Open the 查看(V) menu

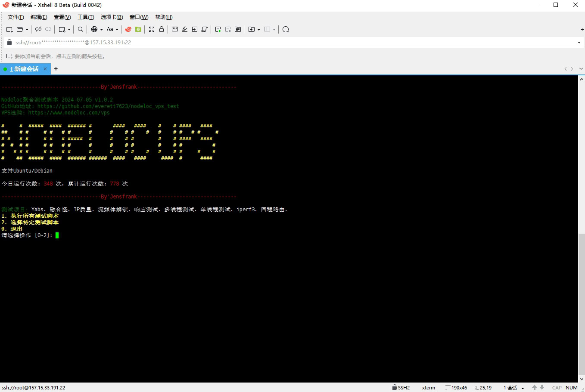[62, 17]
